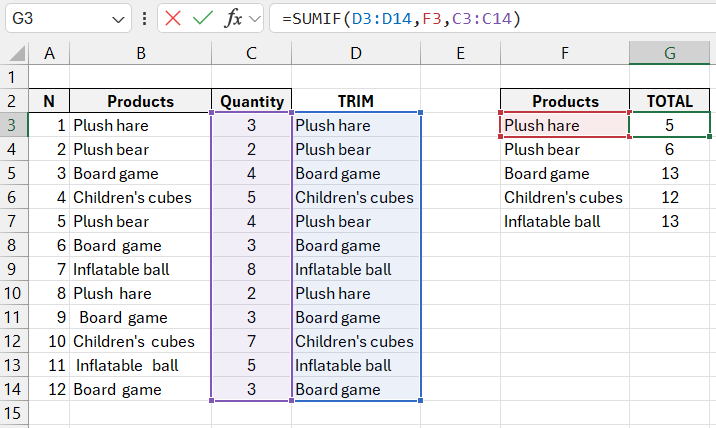
Task: Select the TOTAL header cell
Action: click(x=669, y=101)
